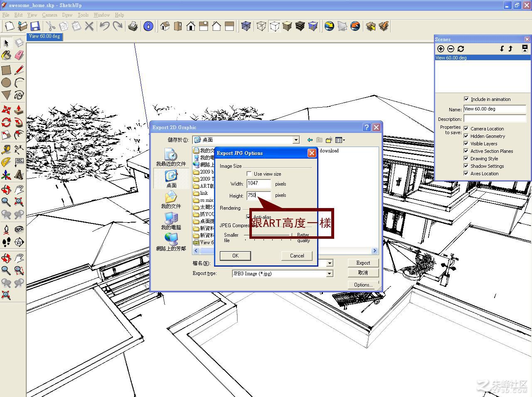Expand the 儲存於 location dropdown

[x=296, y=140]
